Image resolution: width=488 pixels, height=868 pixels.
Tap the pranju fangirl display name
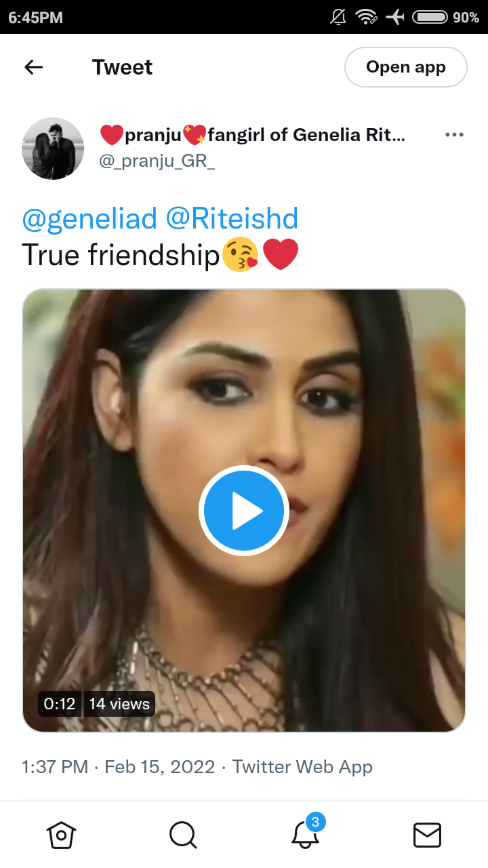[252, 135]
